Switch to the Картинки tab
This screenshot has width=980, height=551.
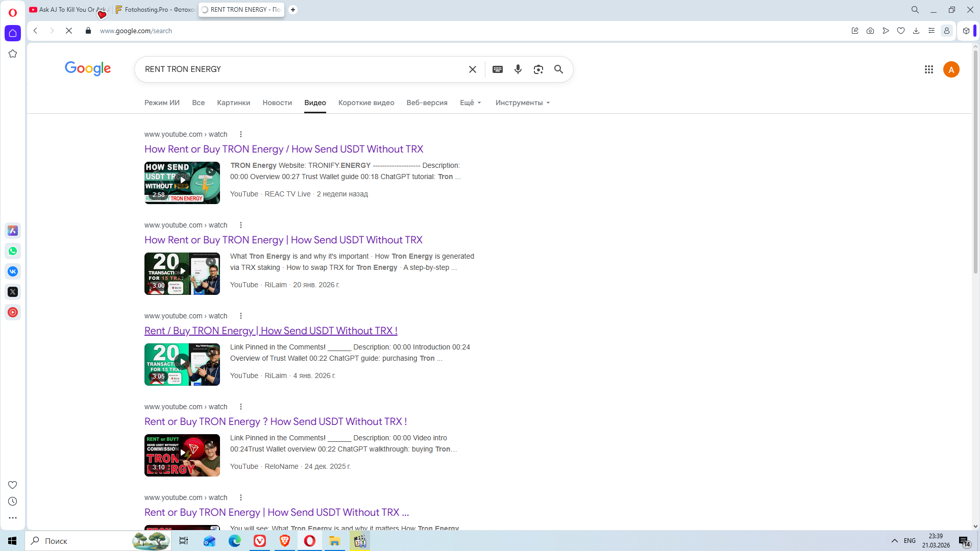[233, 103]
